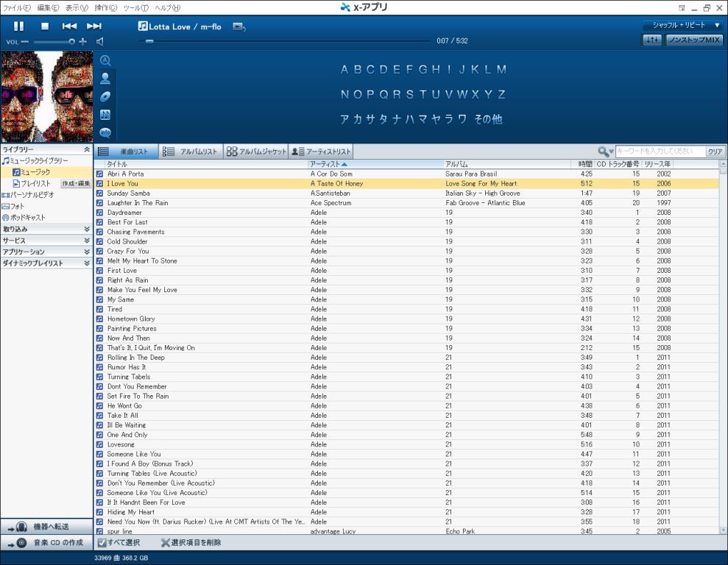This screenshot has height=565, width=728.
Task: Sort by the タイトル column header
Action: [x=206, y=164]
